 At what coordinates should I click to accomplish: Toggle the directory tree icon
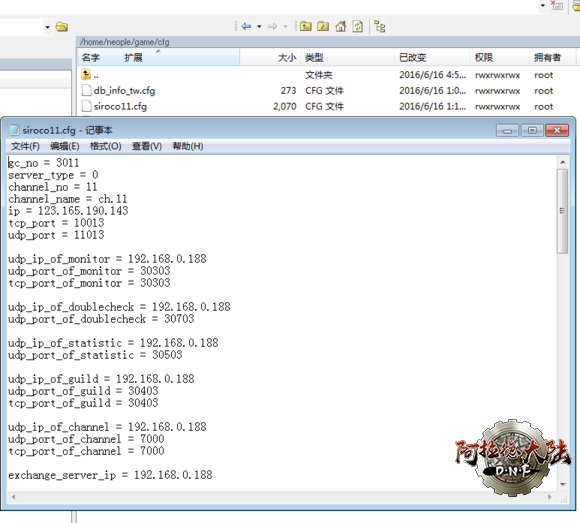[x=380, y=27]
